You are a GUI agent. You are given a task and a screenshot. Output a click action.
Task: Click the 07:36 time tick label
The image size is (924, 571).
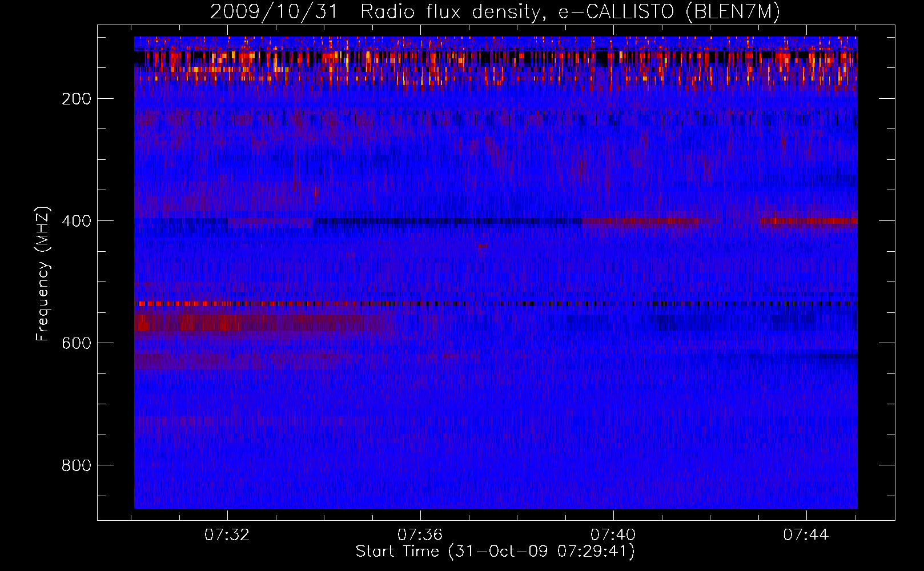click(x=420, y=535)
